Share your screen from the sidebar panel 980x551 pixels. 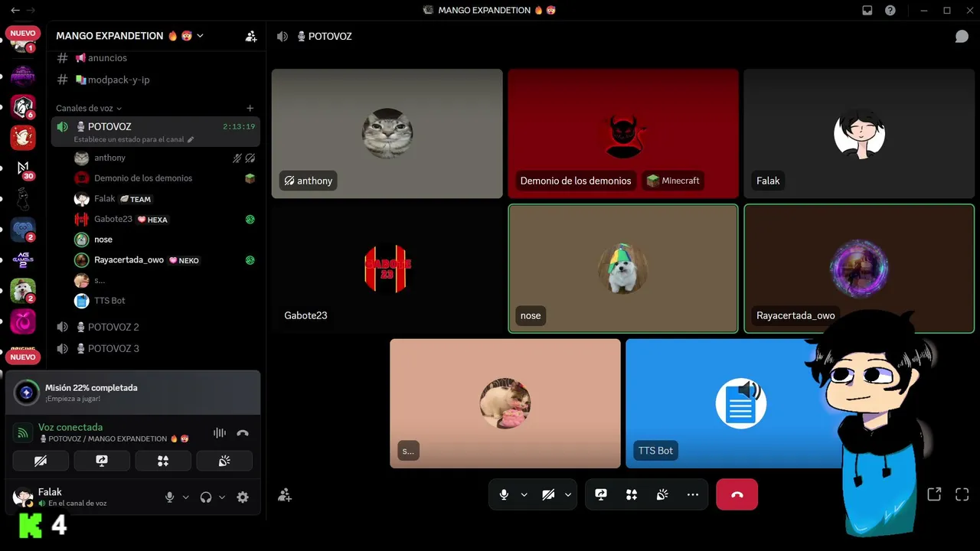(x=102, y=461)
